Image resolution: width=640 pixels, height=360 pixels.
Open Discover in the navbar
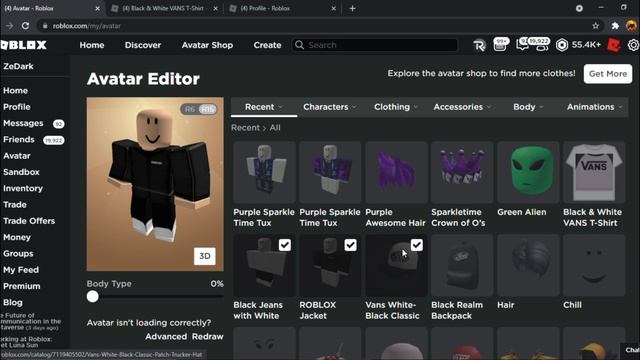(x=143, y=45)
